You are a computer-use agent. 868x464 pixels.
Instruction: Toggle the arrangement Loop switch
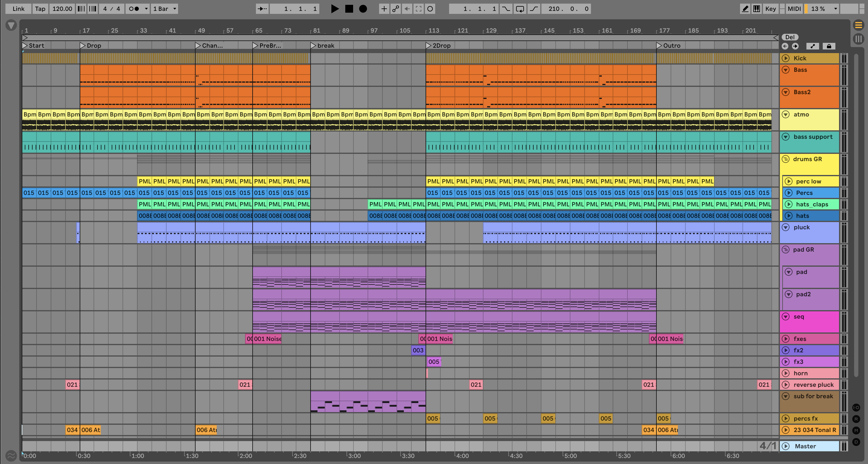(x=520, y=9)
